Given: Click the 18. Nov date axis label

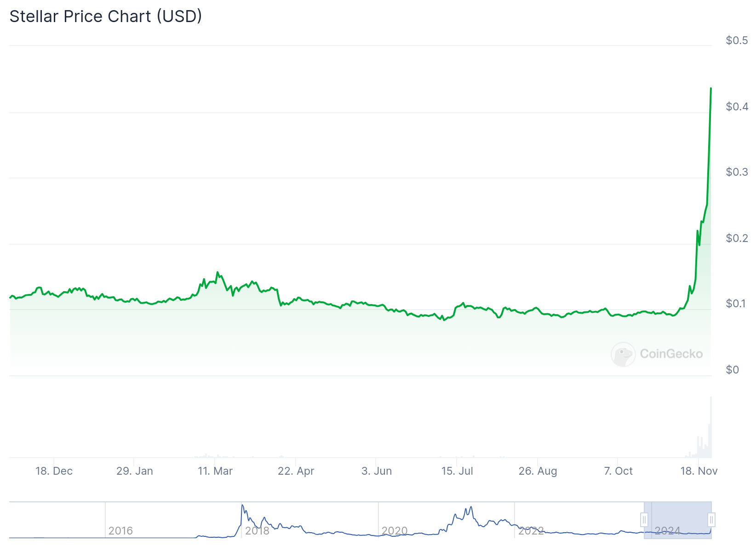Looking at the screenshot, I should 699,471.
